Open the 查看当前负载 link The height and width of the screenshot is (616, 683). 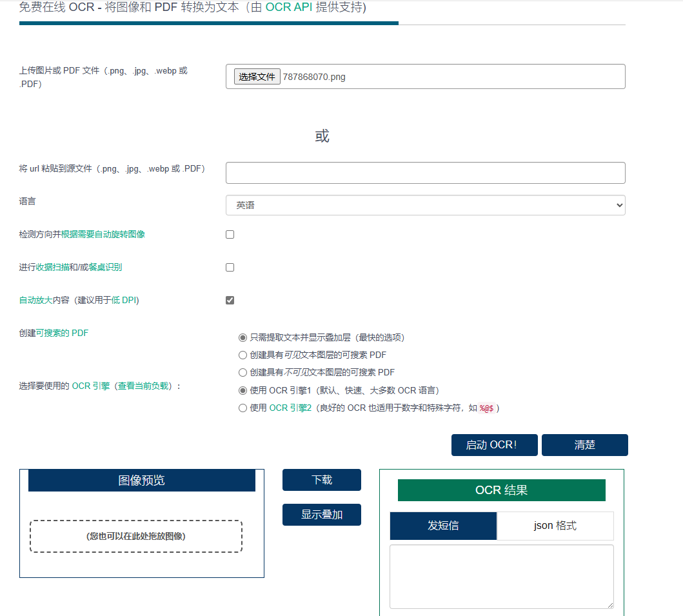pyautogui.click(x=143, y=386)
